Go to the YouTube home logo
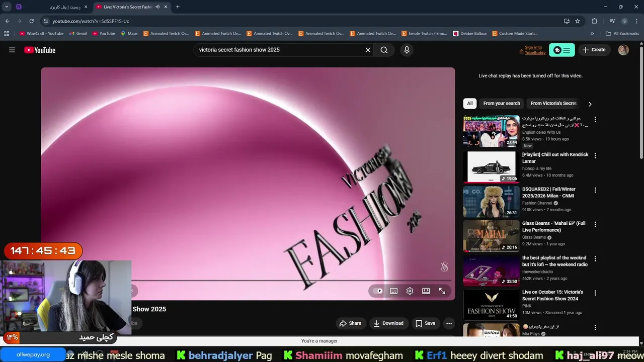This screenshot has width=644, height=362. [40, 50]
